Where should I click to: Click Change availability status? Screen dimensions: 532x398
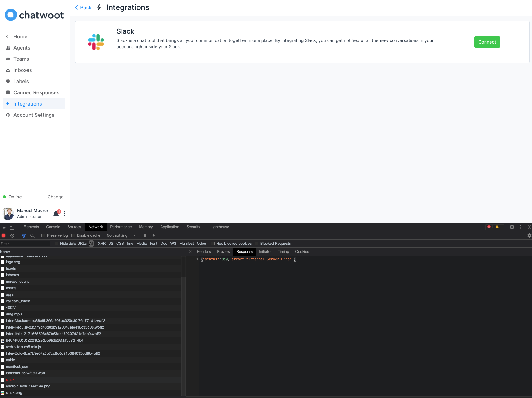click(55, 197)
